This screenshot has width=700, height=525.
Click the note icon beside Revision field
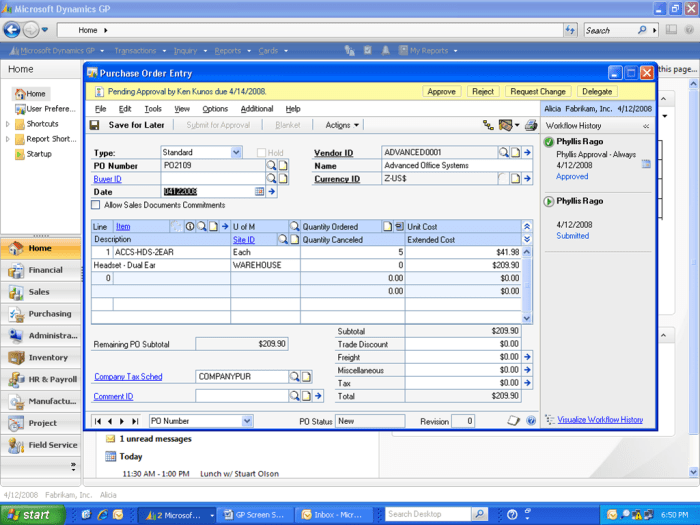click(513, 421)
